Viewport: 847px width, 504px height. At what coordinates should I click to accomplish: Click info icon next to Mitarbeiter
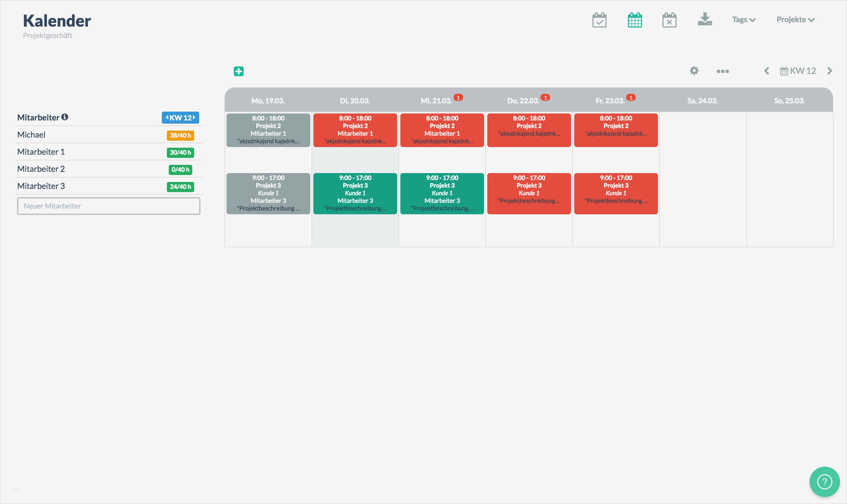coord(65,117)
